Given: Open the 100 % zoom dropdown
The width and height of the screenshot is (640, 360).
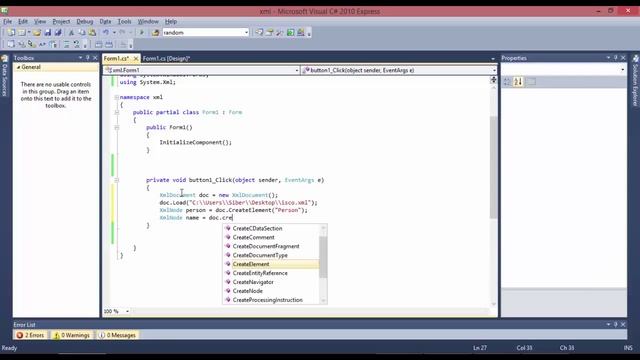Looking at the screenshot, I should click(127, 311).
